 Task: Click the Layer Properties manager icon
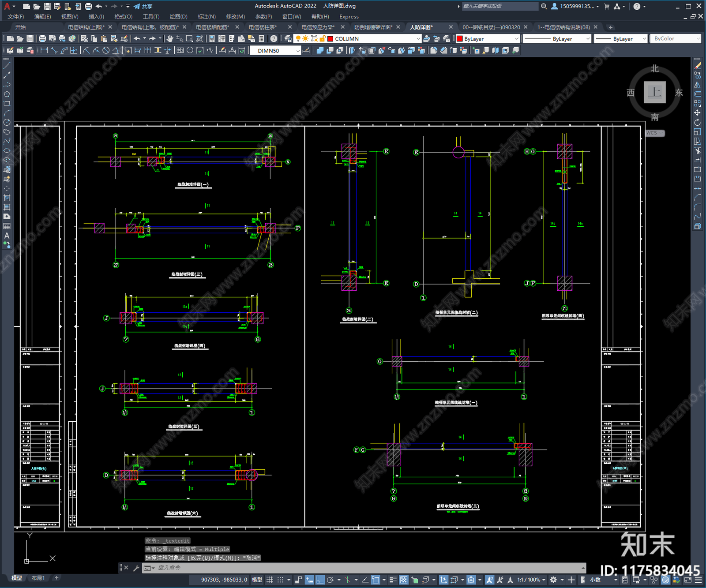[288, 39]
